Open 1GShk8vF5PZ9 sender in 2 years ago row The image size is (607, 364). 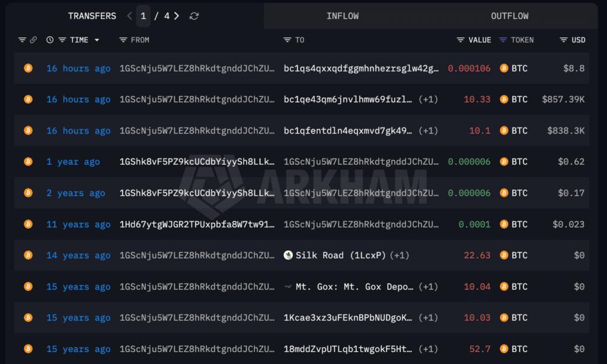[197, 193]
